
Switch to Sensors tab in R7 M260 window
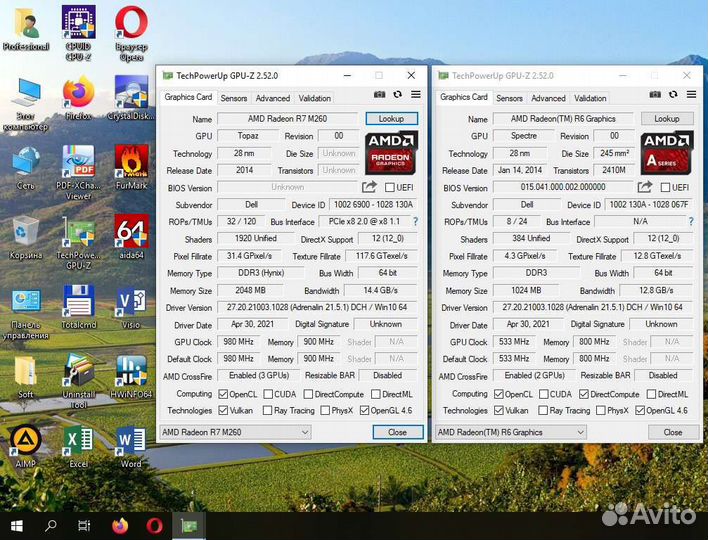[233, 98]
